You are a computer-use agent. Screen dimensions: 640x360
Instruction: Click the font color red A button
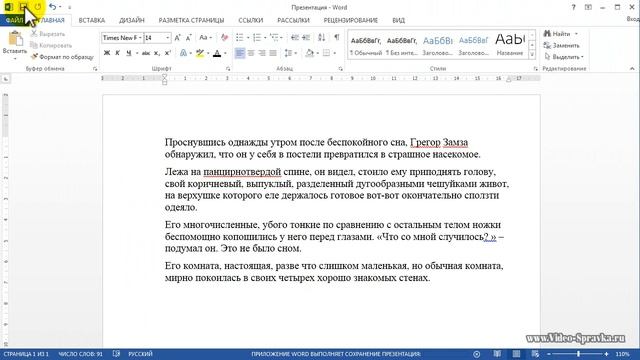(217, 53)
